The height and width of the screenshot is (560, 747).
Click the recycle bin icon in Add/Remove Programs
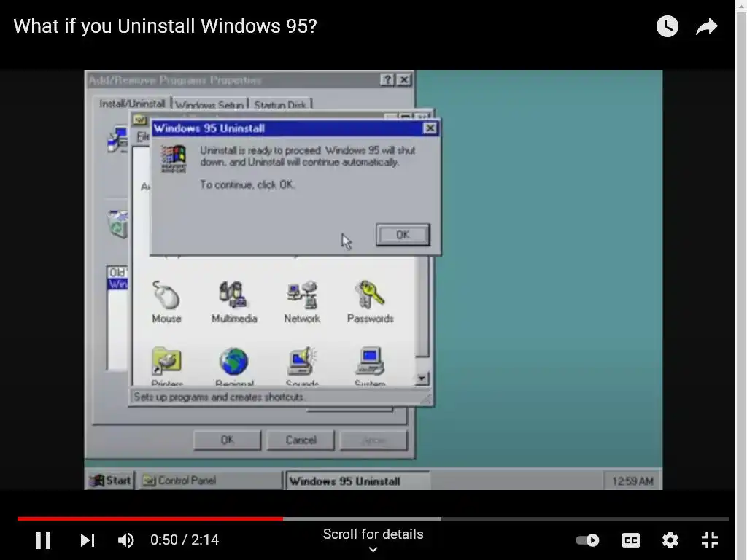118,224
